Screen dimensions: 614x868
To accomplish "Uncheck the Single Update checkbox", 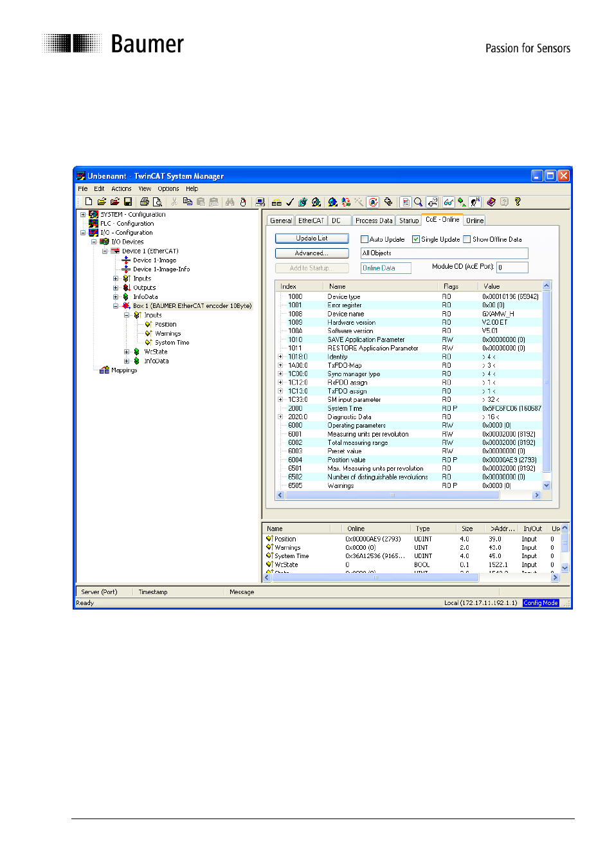I will coord(416,239).
